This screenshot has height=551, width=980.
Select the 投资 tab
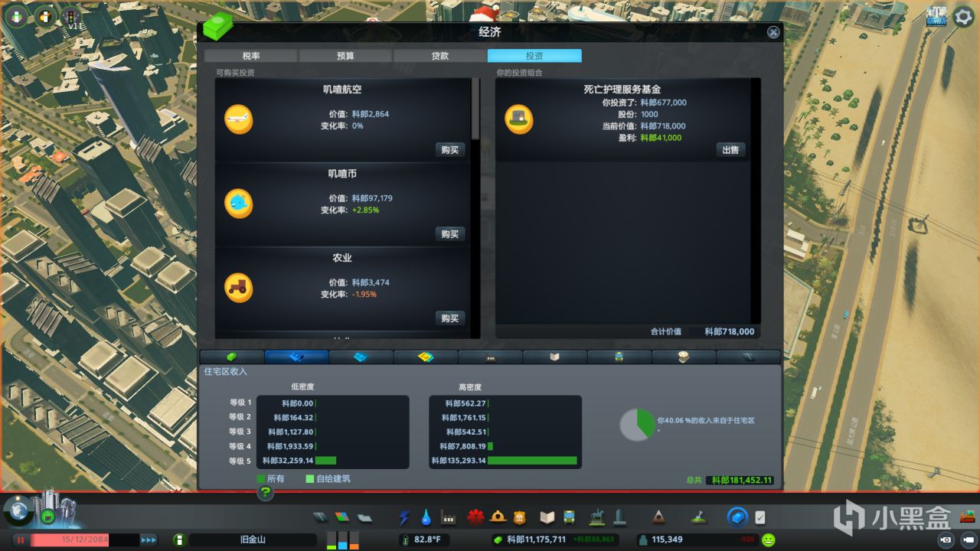(534, 56)
